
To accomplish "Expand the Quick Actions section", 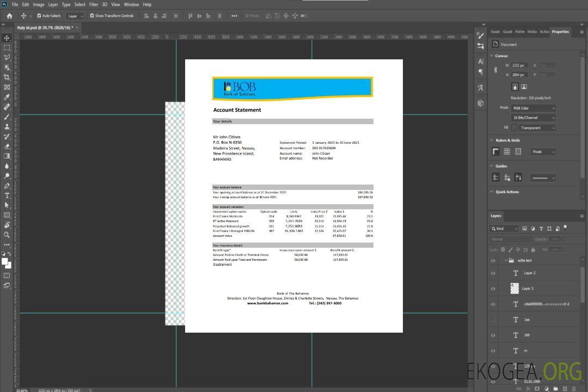I will [492, 192].
